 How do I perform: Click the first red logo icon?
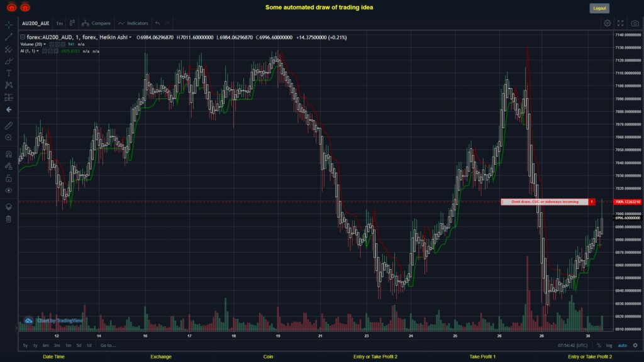[11, 7]
